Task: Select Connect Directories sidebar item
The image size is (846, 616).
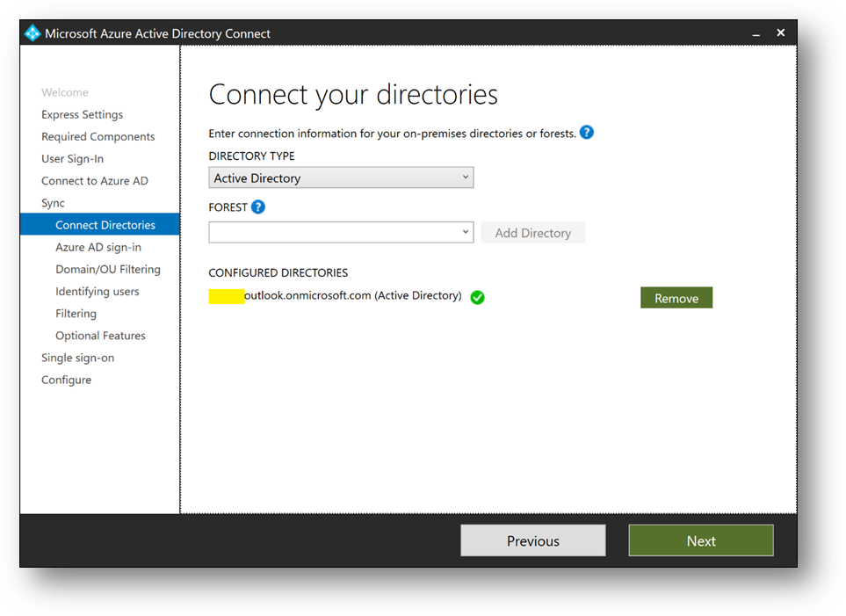Action: coord(100,225)
